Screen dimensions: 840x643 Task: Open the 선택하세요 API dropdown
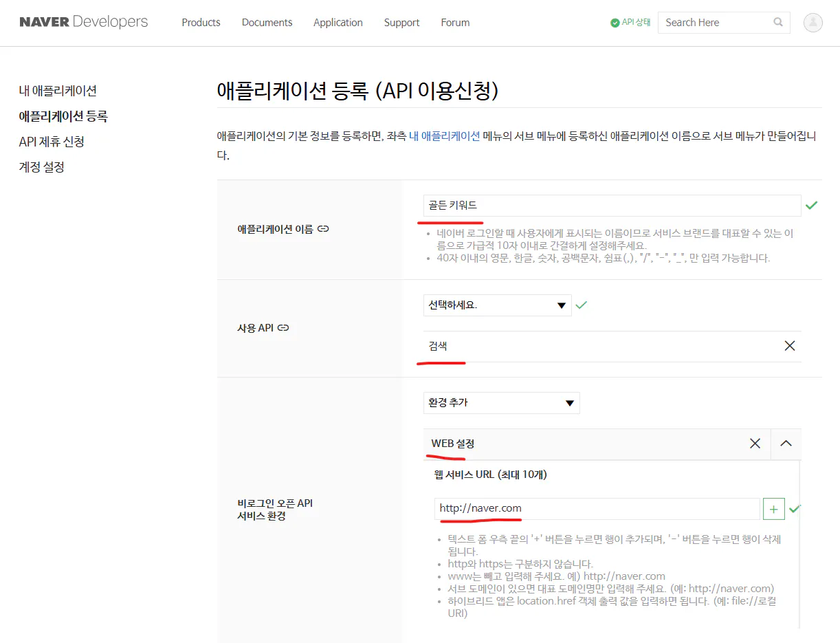(x=497, y=305)
